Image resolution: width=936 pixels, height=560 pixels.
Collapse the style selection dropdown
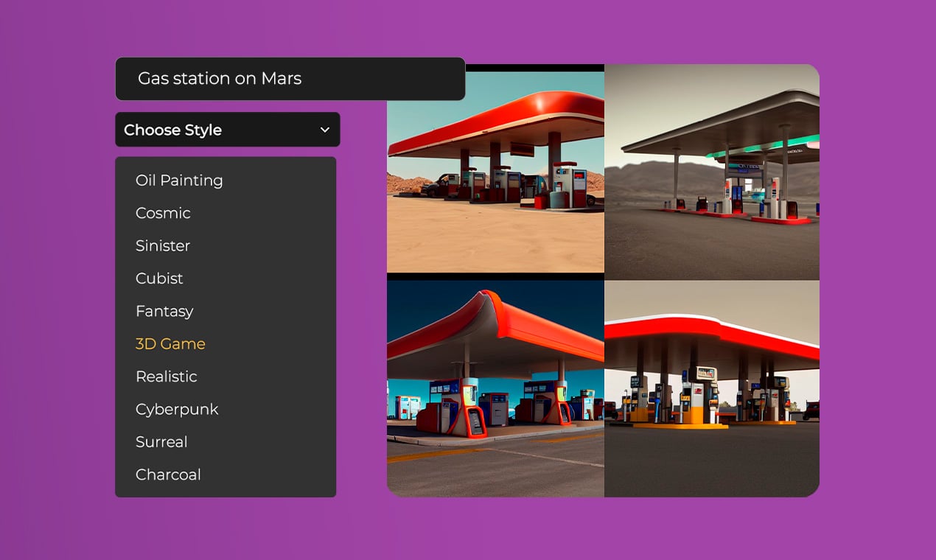[x=227, y=130]
